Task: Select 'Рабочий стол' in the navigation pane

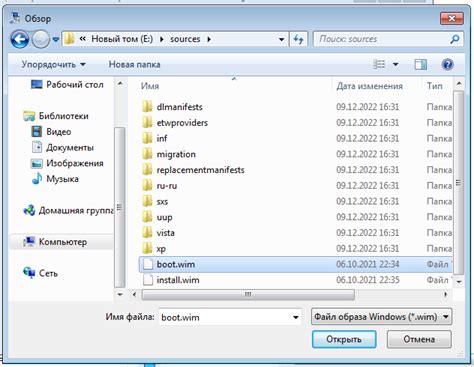Action: (67, 84)
